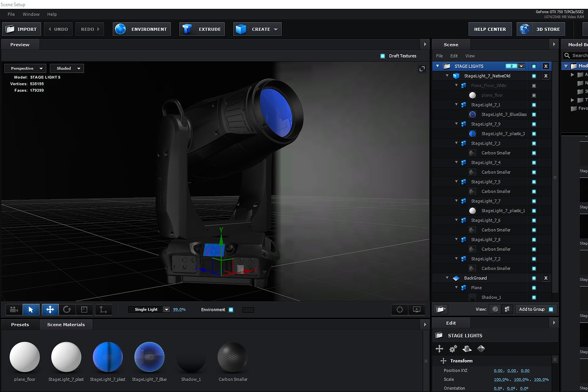This screenshot has width=588, height=392.
Task: Open the Scene panel's Edit menu
Action: pos(454,56)
